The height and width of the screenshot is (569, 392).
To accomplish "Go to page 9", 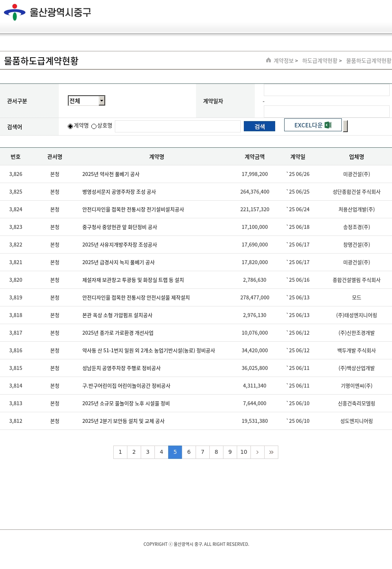I will (230, 452).
